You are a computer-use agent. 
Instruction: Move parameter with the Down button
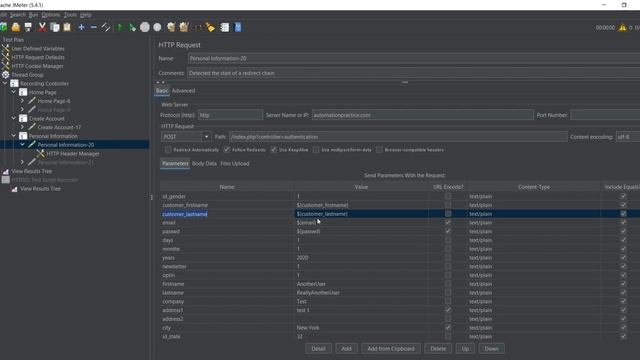click(x=491, y=349)
